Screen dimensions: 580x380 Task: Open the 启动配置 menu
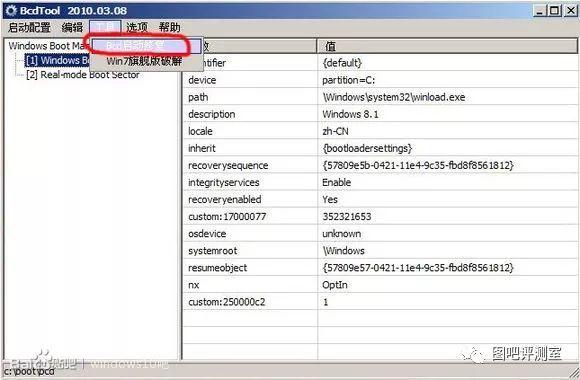[x=29, y=27]
